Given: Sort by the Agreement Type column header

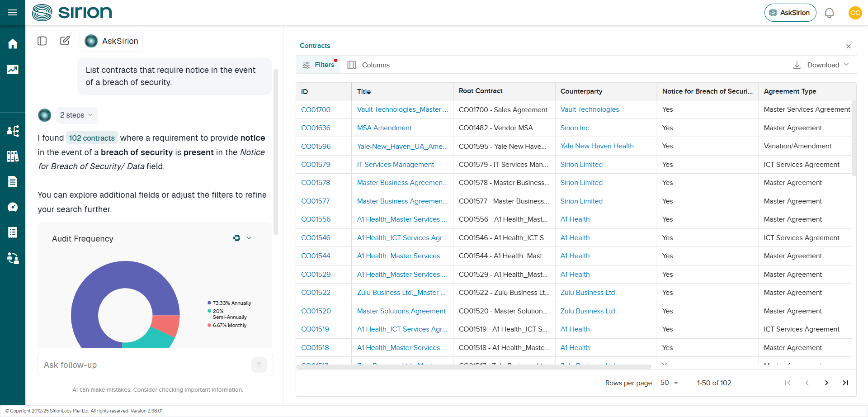Looking at the screenshot, I should tap(807, 91).
